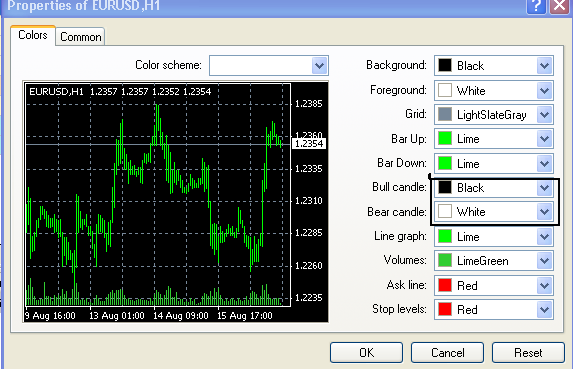
Task: Click the red Stop levels swatch
Action: coord(445,309)
